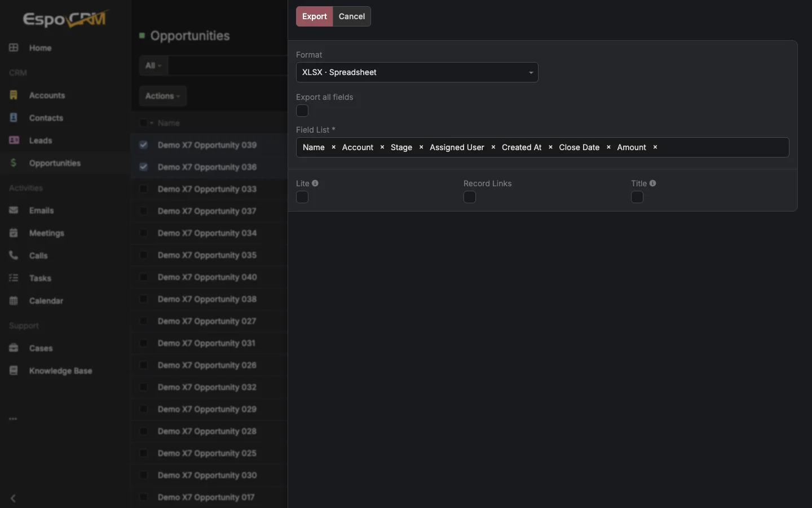
Task: Click the Home sidebar icon
Action: [14, 48]
